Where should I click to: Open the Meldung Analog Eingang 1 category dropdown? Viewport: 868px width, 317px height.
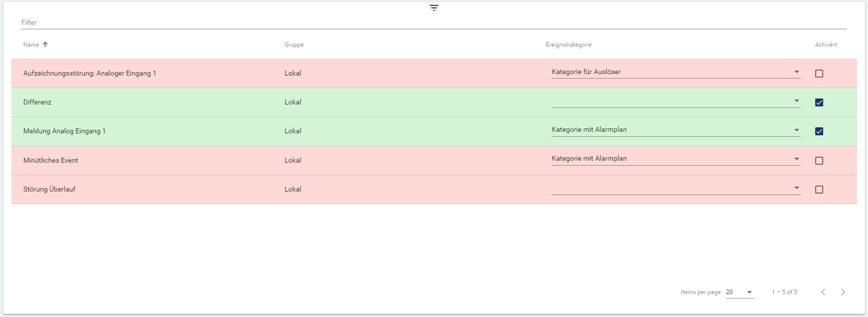pyautogui.click(x=675, y=130)
